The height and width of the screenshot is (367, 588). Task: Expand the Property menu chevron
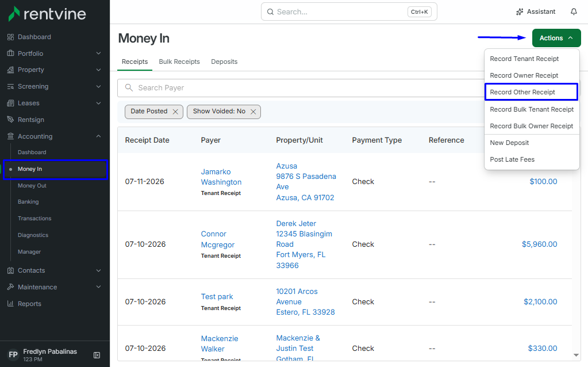(x=99, y=70)
